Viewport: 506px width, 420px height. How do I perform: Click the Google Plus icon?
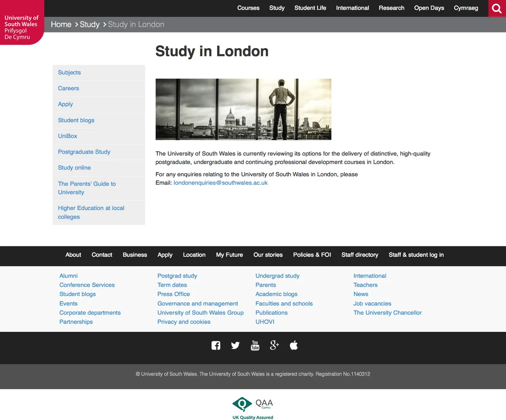(275, 345)
